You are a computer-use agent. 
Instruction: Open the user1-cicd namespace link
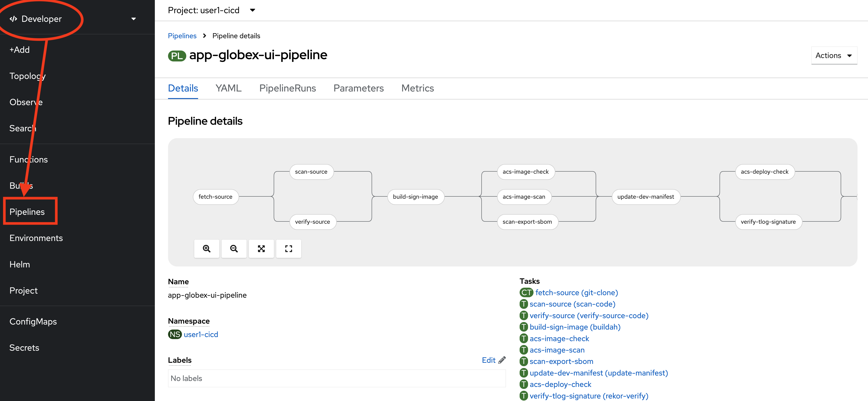pos(201,334)
